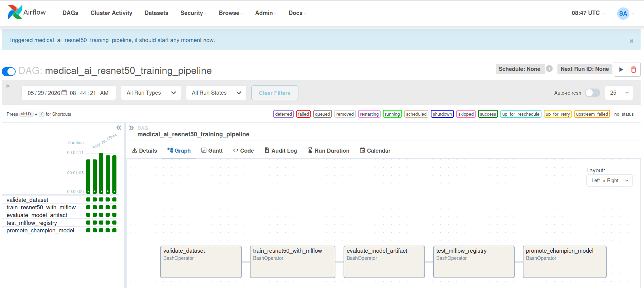Select the test_mlflow_registry graph node

(474, 262)
